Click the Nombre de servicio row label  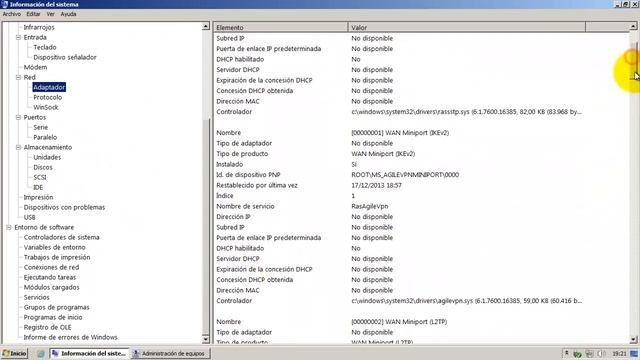point(245,207)
